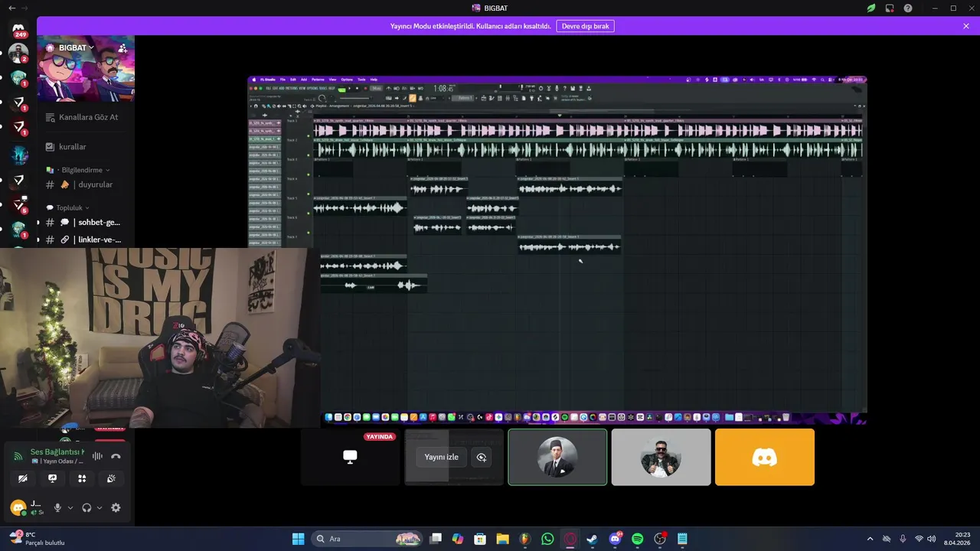Open the headphone output options arrow

click(100, 507)
